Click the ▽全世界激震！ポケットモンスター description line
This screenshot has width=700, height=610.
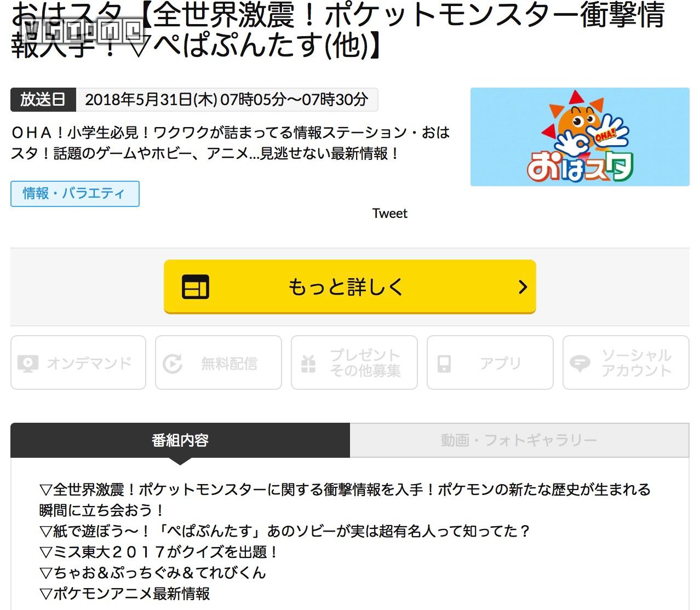point(345,499)
